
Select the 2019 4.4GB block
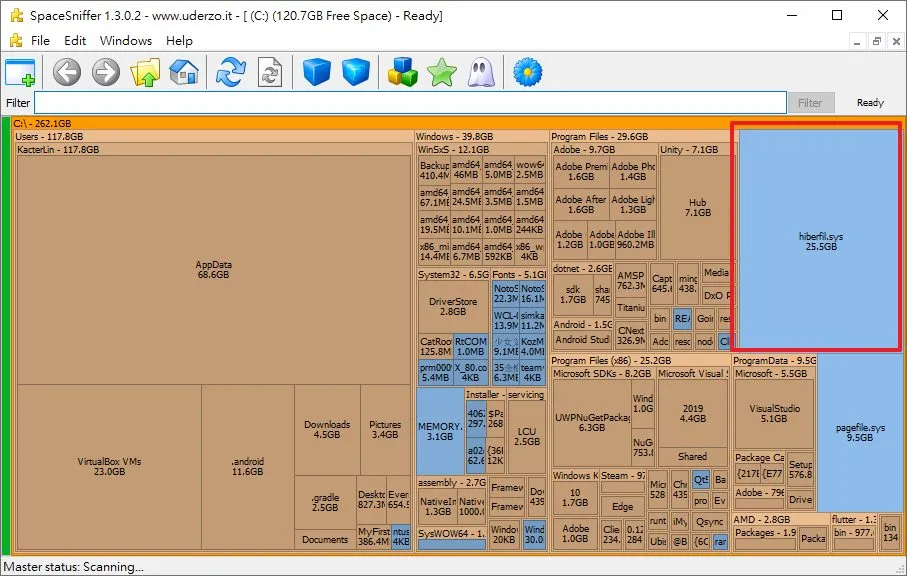click(692, 413)
